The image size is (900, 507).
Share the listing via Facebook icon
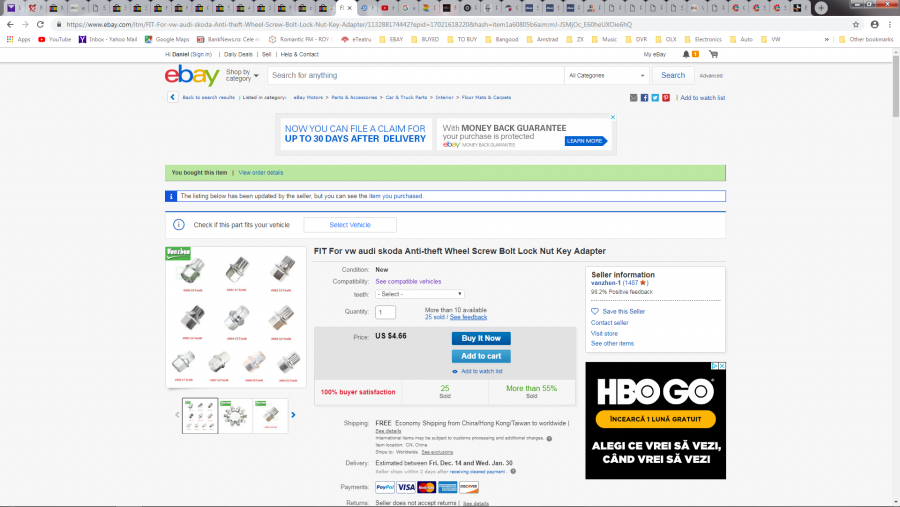tap(645, 98)
